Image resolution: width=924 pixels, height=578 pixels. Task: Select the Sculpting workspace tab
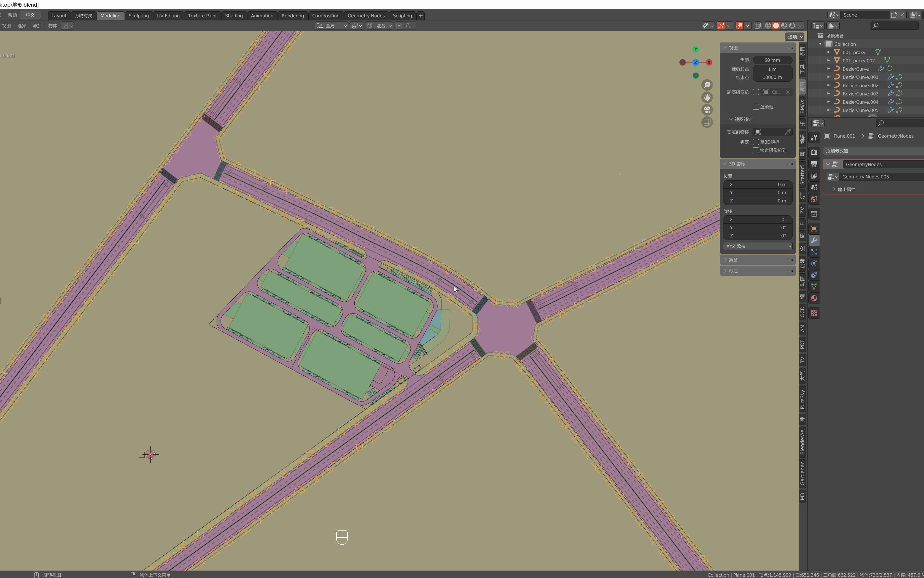(x=138, y=15)
